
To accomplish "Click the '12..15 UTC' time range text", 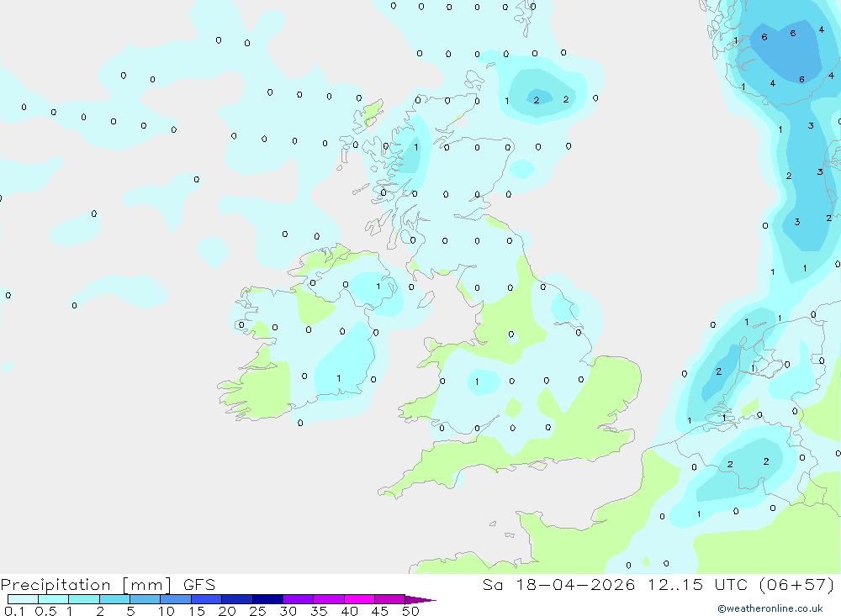I will point(700,584).
